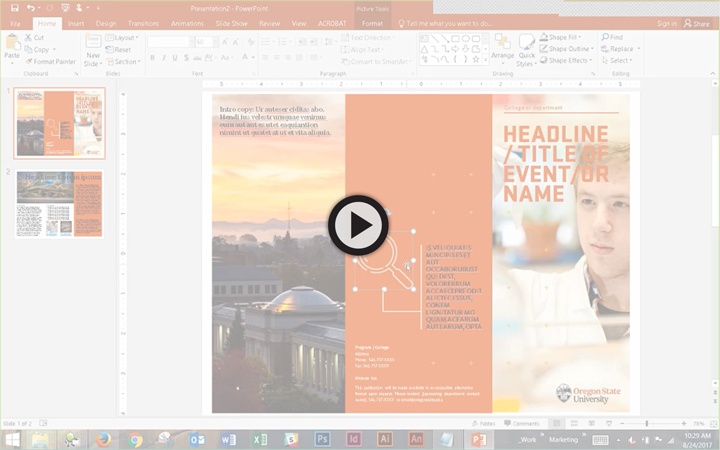The height and width of the screenshot is (450, 720).
Task: Open the font size dropdown showing 60
Action: tap(215, 42)
